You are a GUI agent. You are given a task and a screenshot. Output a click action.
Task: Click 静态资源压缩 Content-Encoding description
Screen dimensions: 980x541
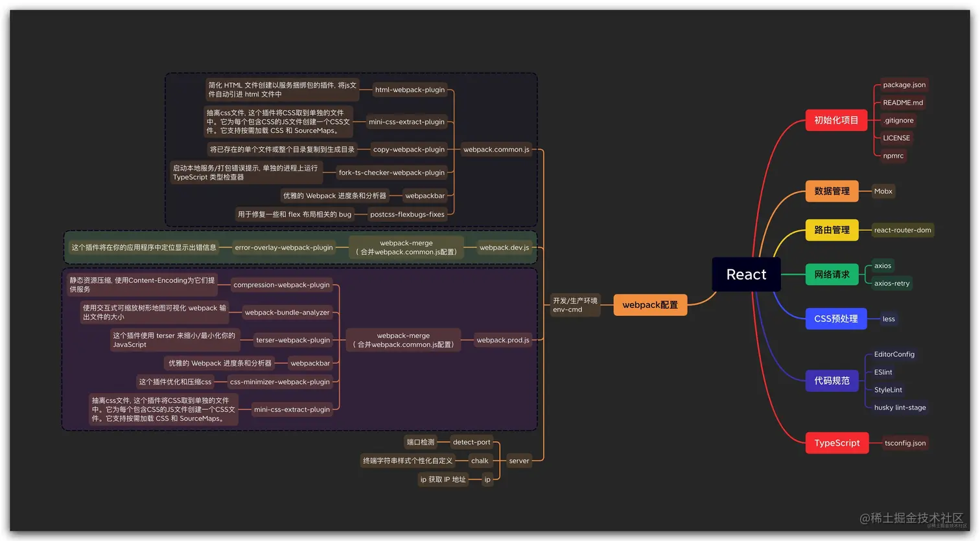pyautogui.click(x=142, y=285)
